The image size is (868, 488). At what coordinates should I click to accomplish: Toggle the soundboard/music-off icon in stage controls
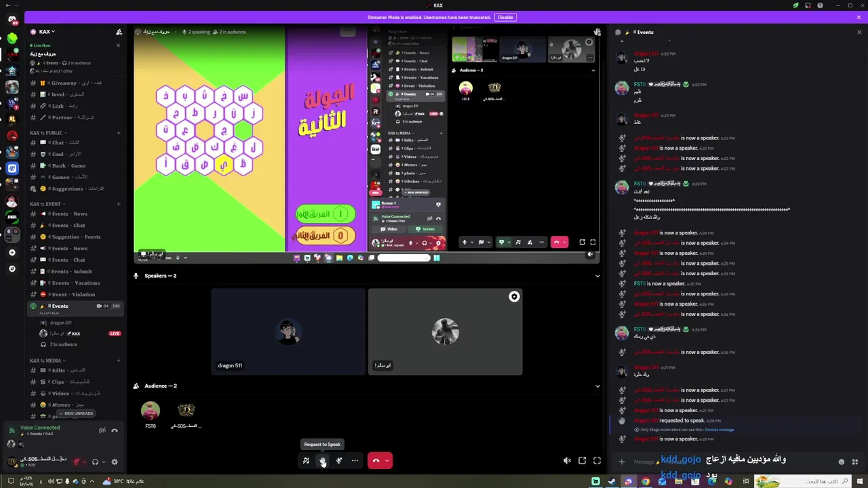coord(306,461)
